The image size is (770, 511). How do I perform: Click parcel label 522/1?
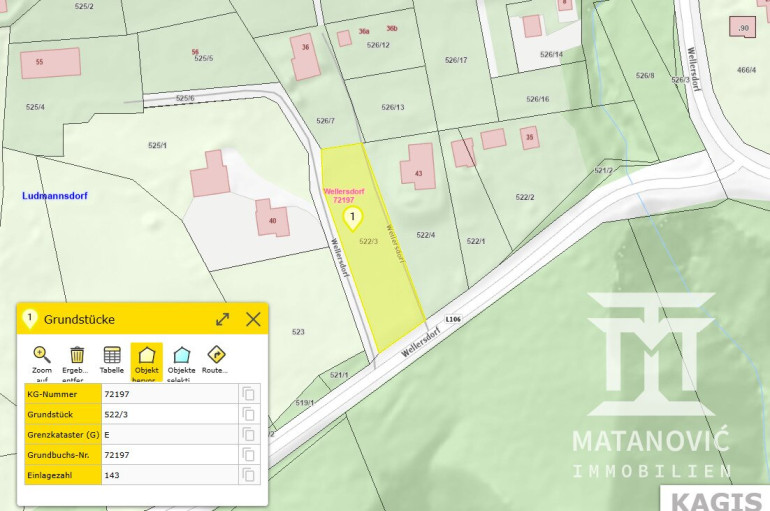pos(476,241)
